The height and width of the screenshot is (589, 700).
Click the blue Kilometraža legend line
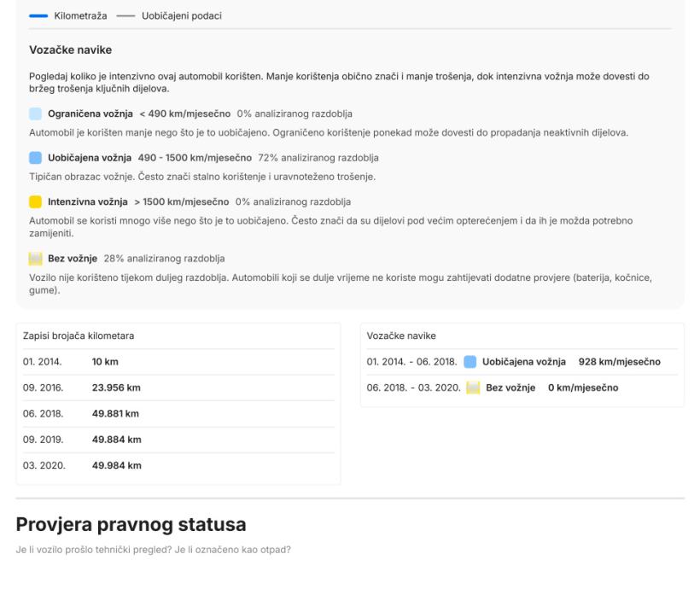(38, 16)
